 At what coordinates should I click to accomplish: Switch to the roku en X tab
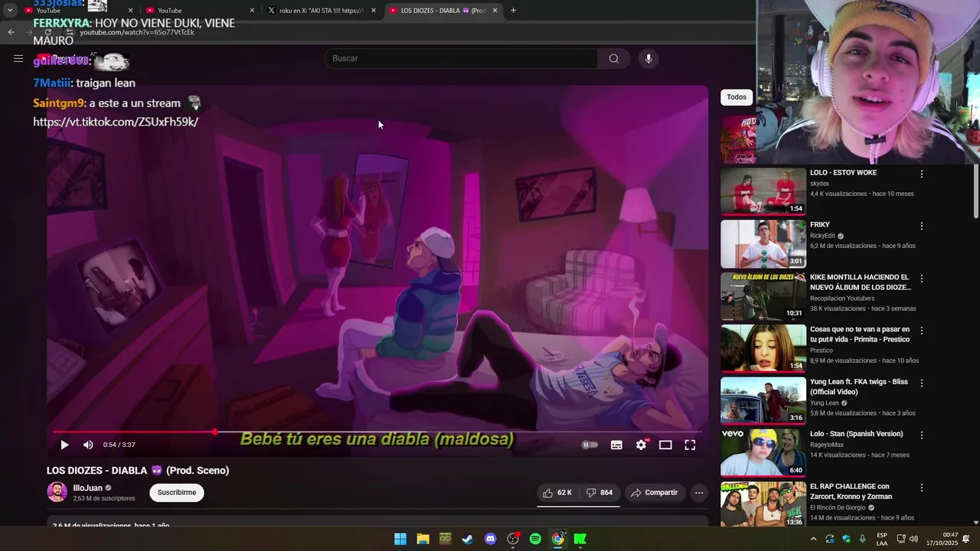pos(321,10)
